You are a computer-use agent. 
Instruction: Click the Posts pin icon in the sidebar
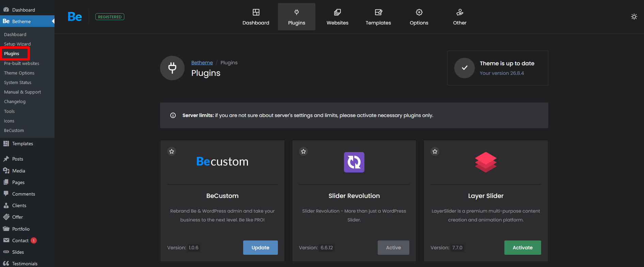pyautogui.click(x=6, y=159)
